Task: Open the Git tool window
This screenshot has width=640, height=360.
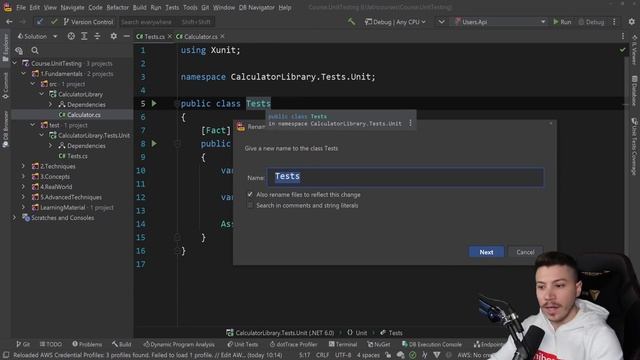Action: pos(23,344)
